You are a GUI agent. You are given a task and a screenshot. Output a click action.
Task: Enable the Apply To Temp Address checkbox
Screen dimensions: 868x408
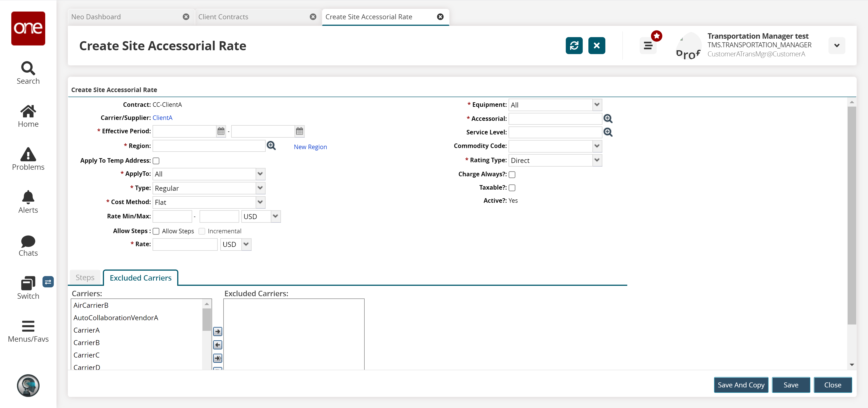[x=156, y=161]
